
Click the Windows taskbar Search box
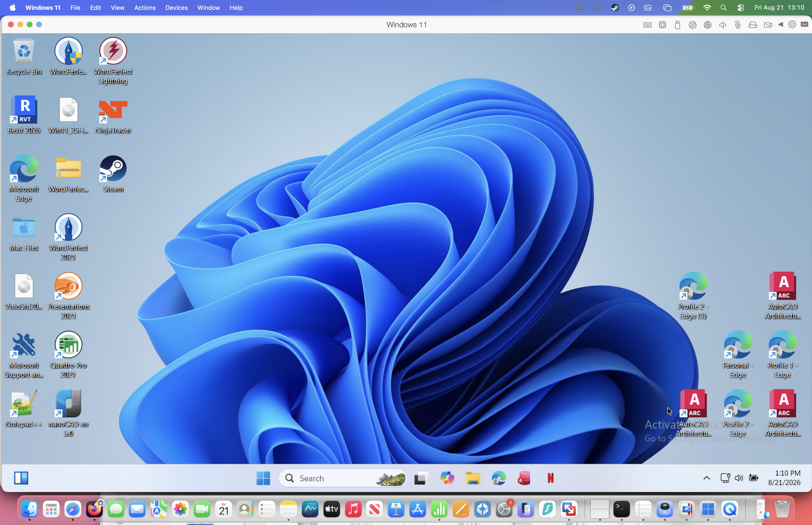click(x=343, y=478)
